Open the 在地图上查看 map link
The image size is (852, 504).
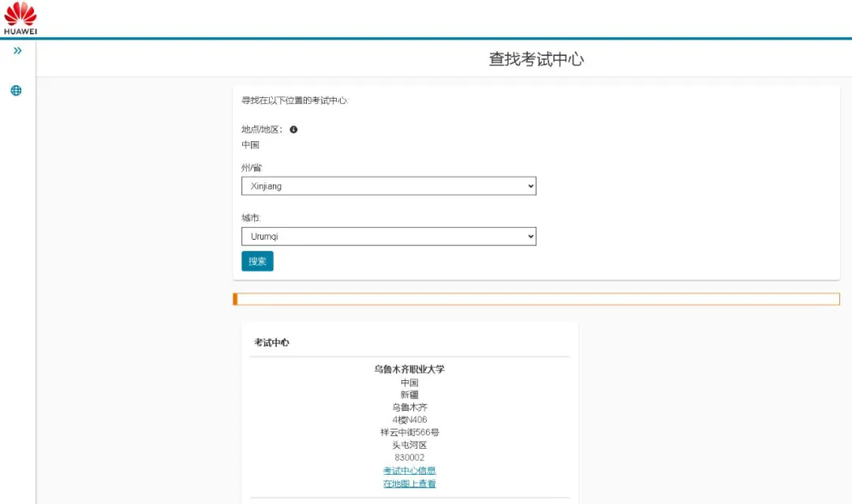click(409, 483)
